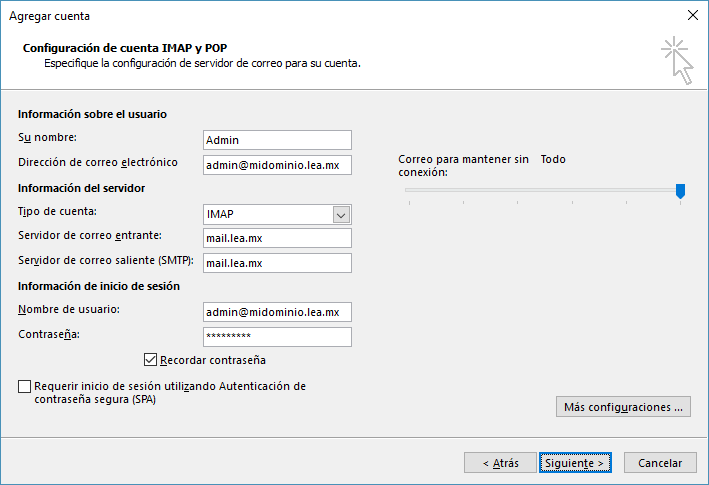This screenshot has width=709, height=485.
Task: Click the wizard cursor icon in header
Action: [677, 60]
